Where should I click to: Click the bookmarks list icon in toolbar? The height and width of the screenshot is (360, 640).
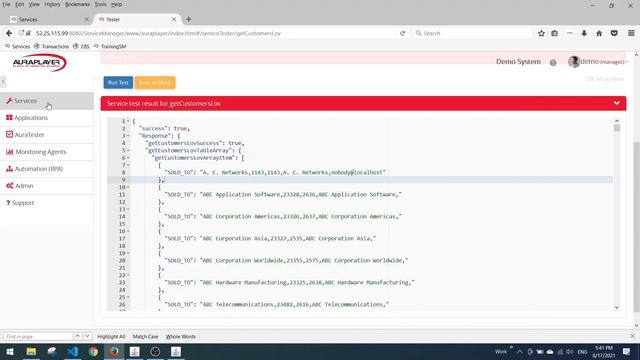(554, 33)
